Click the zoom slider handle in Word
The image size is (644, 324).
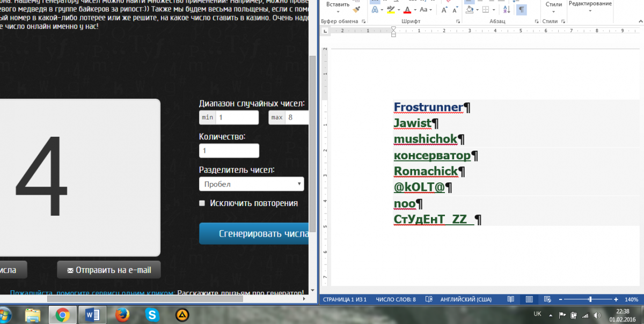pos(590,299)
